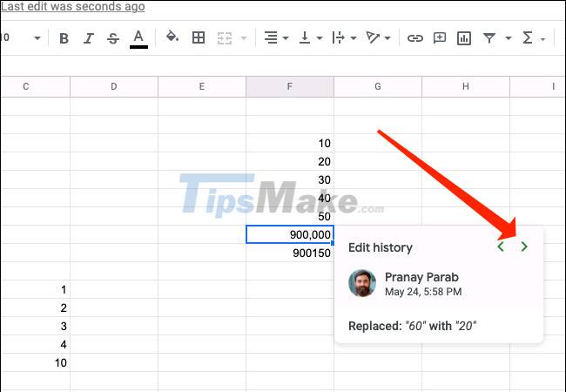The height and width of the screenshot is (392, 566).
Task: Select column D header
Action: 114,86
